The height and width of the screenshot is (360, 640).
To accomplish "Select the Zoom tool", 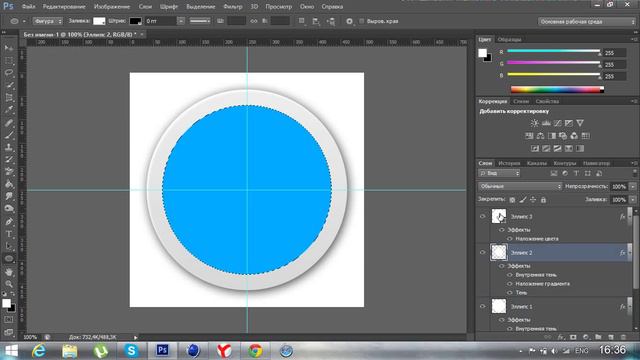I will 9,284.
